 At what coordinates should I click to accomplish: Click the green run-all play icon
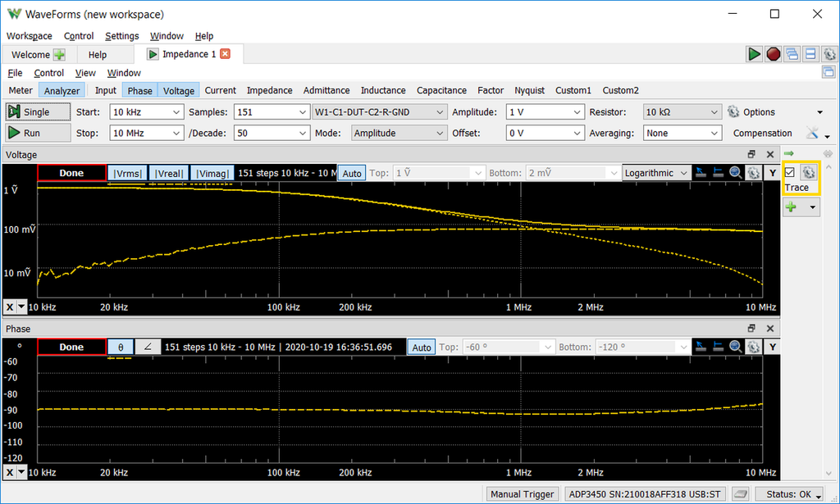(754, 54)
